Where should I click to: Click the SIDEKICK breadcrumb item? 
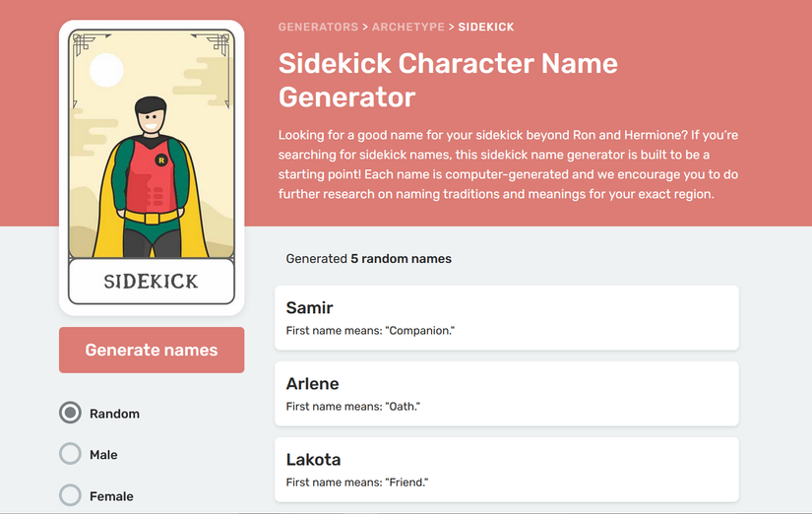coord(486,27)
